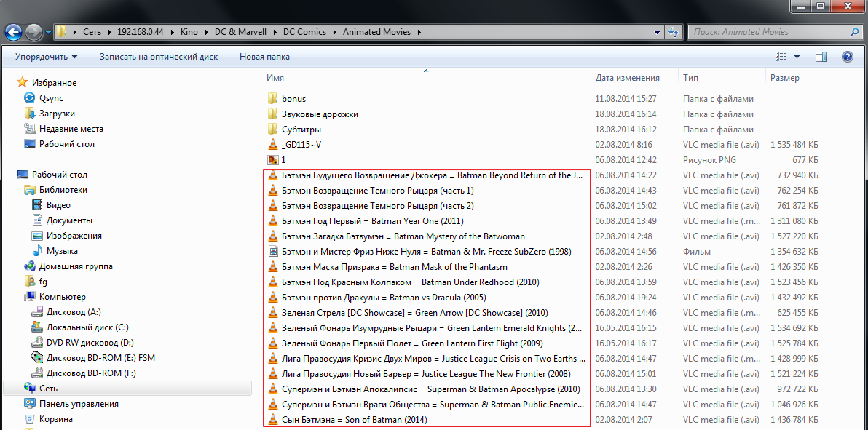This screenshot has height=430, width=868.
Task: Click the Forward navigation arrow button
Action: [x=33, y=31]
